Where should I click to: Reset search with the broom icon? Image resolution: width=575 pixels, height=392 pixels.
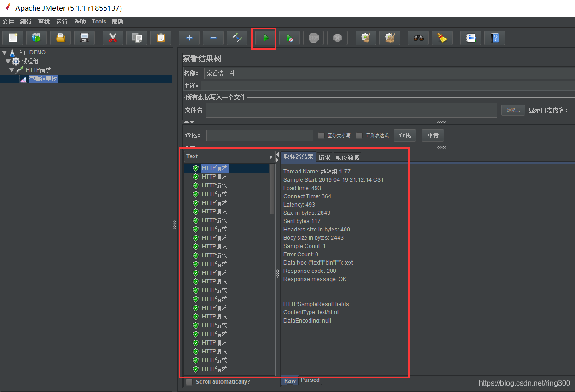click(442, 38)
